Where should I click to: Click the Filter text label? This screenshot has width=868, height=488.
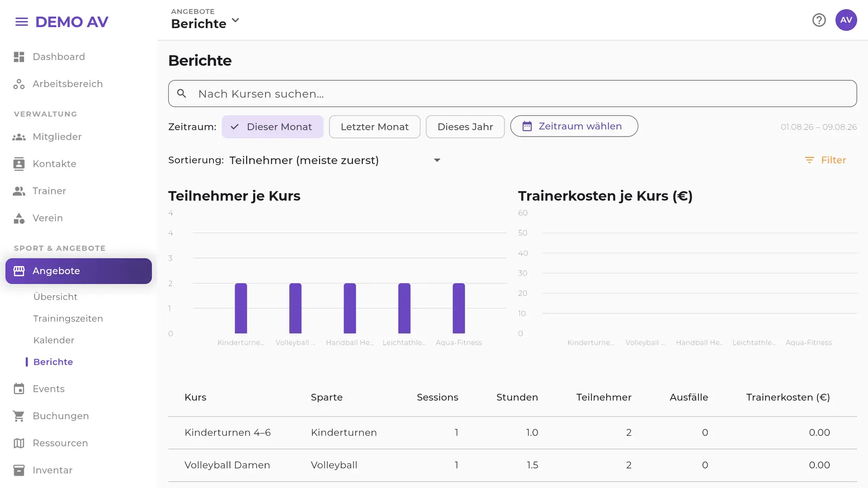[x=833, y=160]
